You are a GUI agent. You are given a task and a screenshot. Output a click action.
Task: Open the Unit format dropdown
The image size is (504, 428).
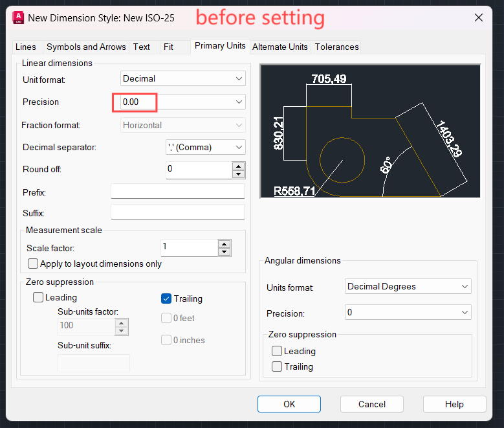[x=183, y=78]
